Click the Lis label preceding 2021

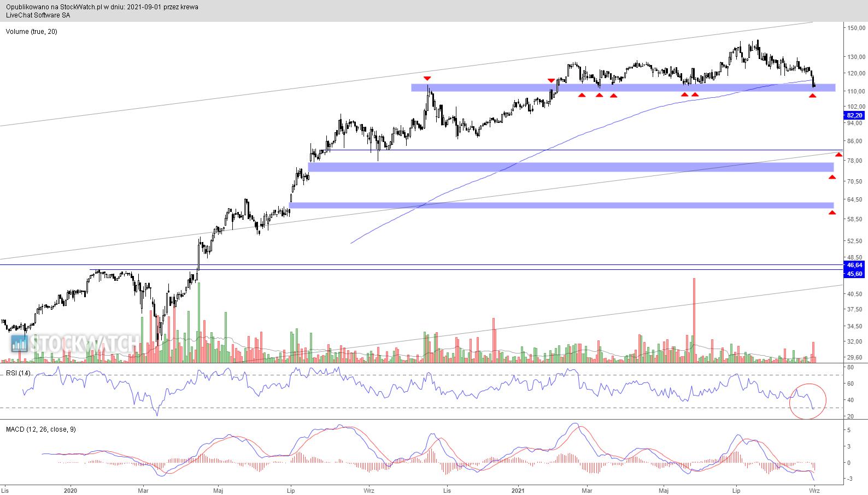(x=447, y=491)
